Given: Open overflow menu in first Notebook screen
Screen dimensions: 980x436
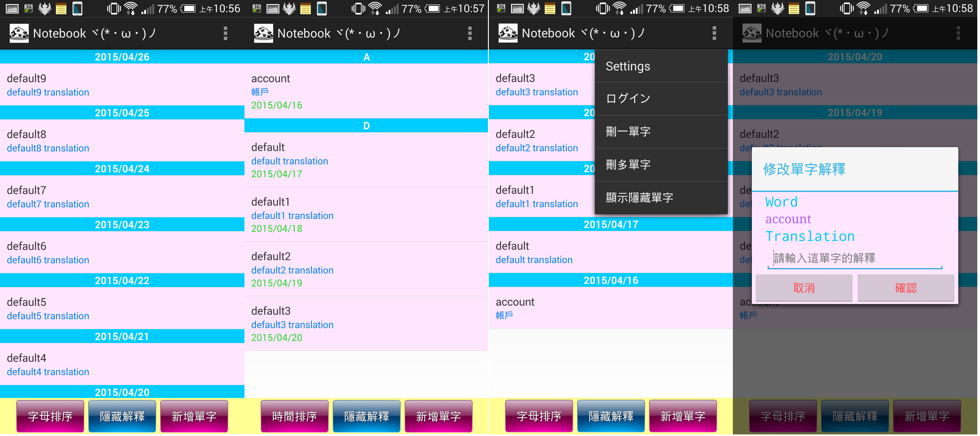Looking at the screenshot, I should (x=226, y=34).
